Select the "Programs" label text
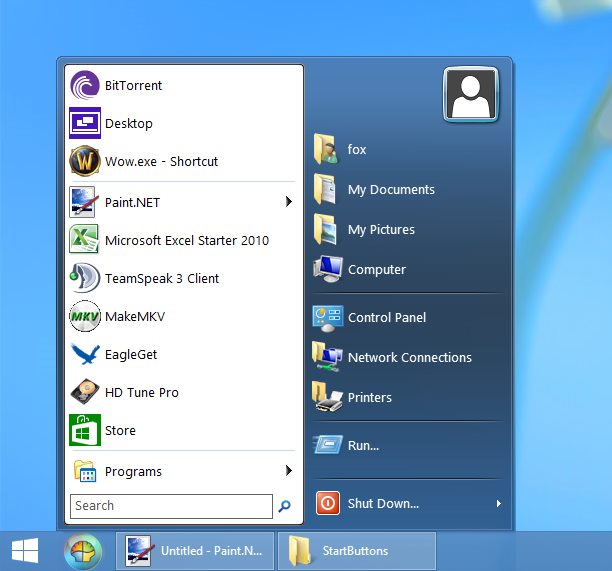The height and width of the screenshot is (571, 612). (x=133, y=472)
